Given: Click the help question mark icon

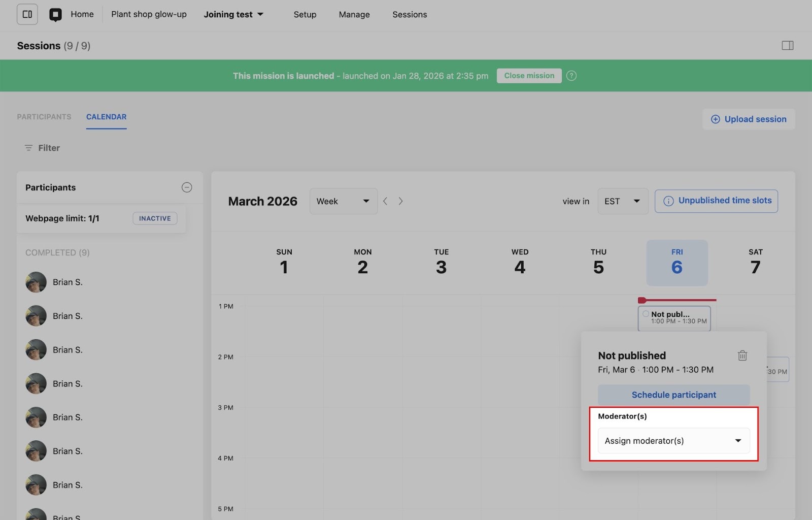Looking at the screenshot, I should pyautogui.click(x=571, y=76).
